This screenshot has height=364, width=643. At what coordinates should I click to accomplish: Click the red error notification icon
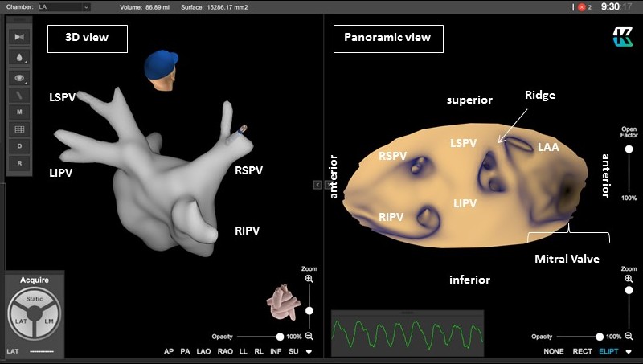pos(582,7)
